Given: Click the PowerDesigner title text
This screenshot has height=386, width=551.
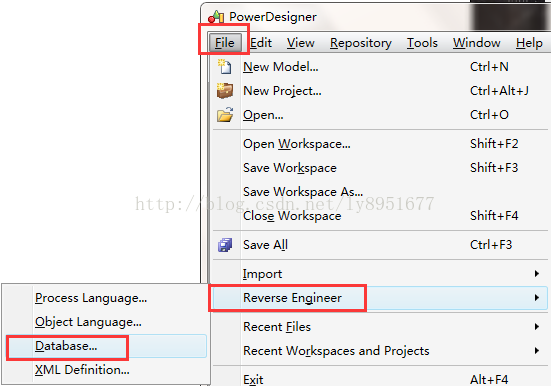Looking at the screenshot, I should pyautogui.click(x=273, y=17).
